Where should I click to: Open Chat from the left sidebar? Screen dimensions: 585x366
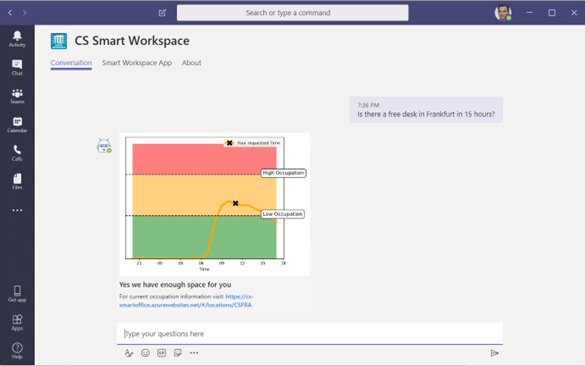[17, 68]
